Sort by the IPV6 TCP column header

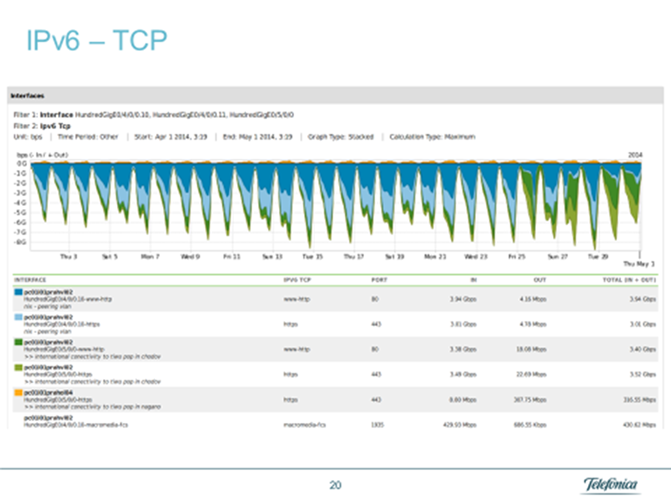pos(298,279)
